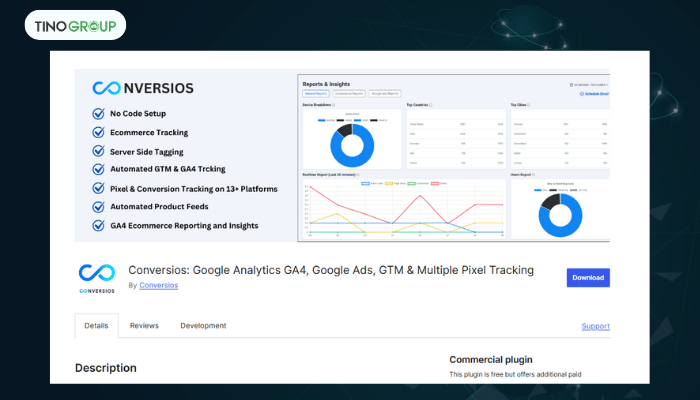Click the Conversios infinity logo icon
700x400 pixels.
[x=96, y=272]
